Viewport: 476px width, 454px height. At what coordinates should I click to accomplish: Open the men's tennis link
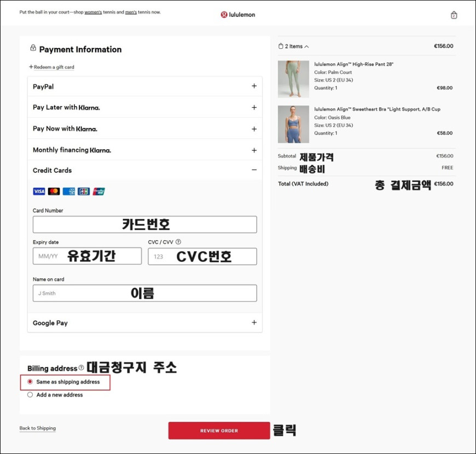131,12
